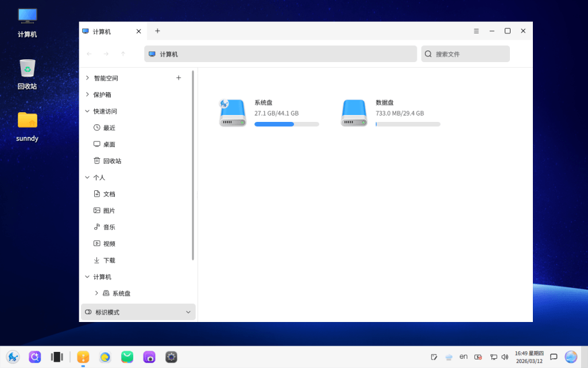Click the 733.0 MB/29.4 GB text
This screenshot has height=368, width=588.
(x=400, y=113)
